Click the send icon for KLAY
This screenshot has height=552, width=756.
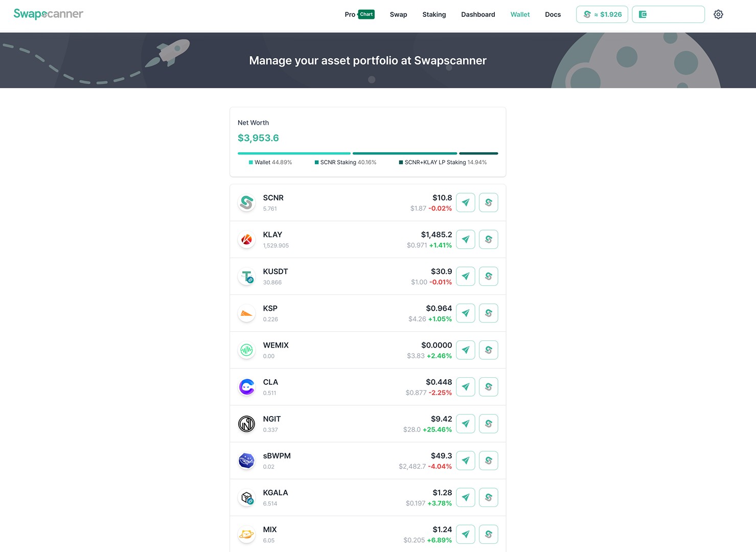pyautogui.click(x=466, y=239)
